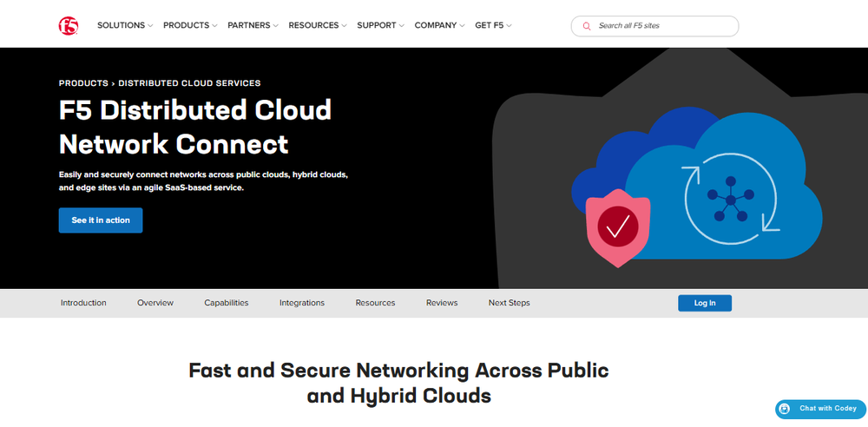
Task: Jump to the Next Steps section
Action: point(510,303)
